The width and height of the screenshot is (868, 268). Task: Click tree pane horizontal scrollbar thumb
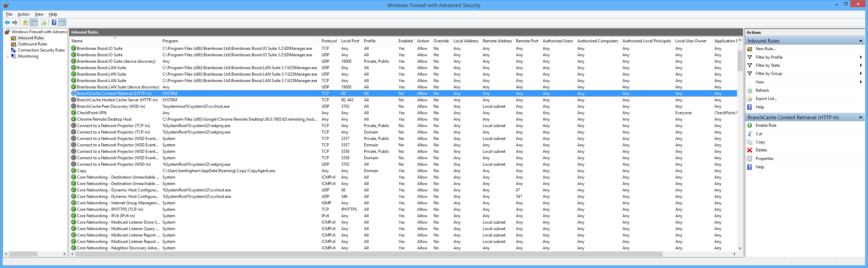[23, 254]
